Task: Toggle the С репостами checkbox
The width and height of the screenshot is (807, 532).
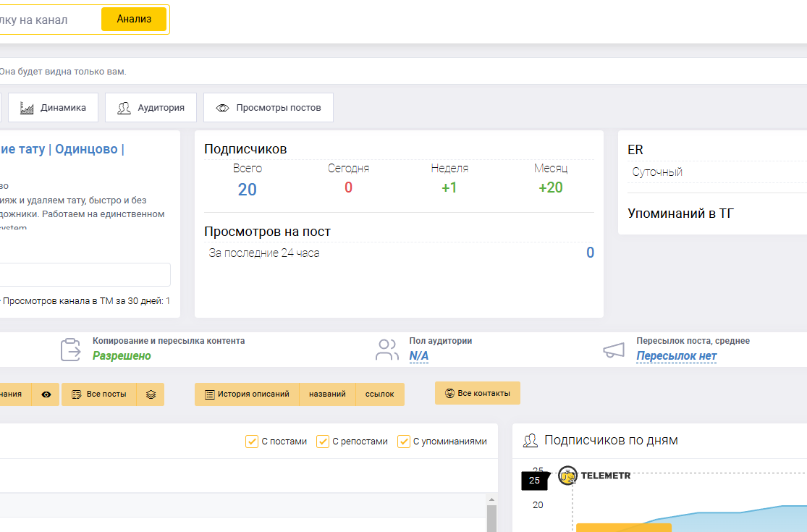Action: point(323,442)
